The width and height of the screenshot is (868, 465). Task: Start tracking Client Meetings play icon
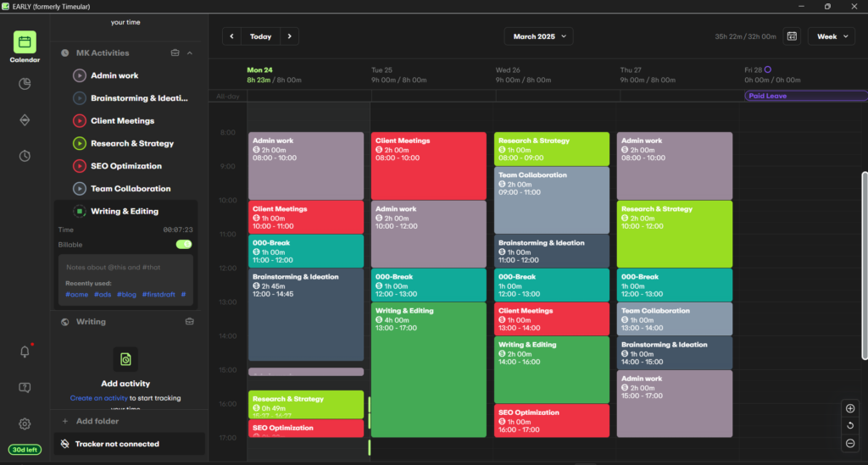79,120
